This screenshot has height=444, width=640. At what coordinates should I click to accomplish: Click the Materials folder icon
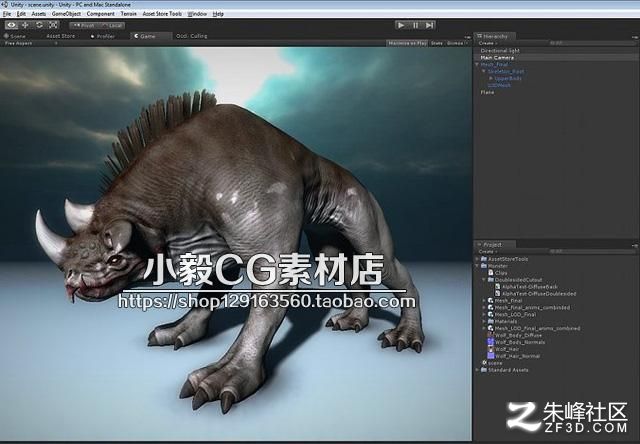coord(491,321)
